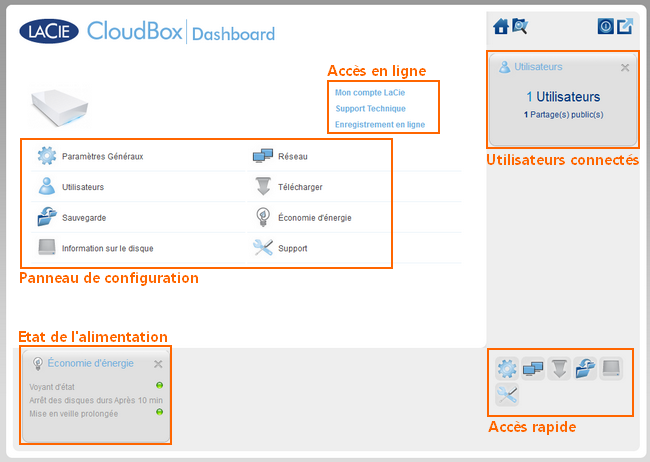Toggle the Mise en veille prolongée indicator
Image resolution: width=650 pixels, height=462 pixels.
click(159, 412)
